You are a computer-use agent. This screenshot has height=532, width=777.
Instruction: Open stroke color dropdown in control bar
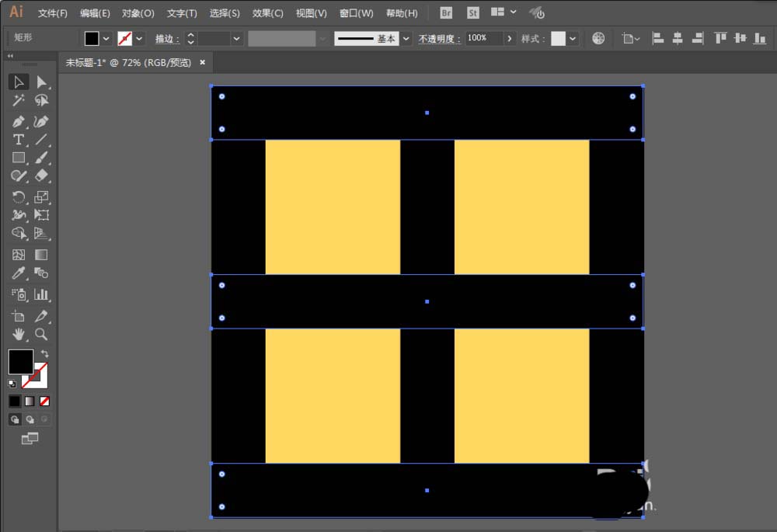click(139, 38)
